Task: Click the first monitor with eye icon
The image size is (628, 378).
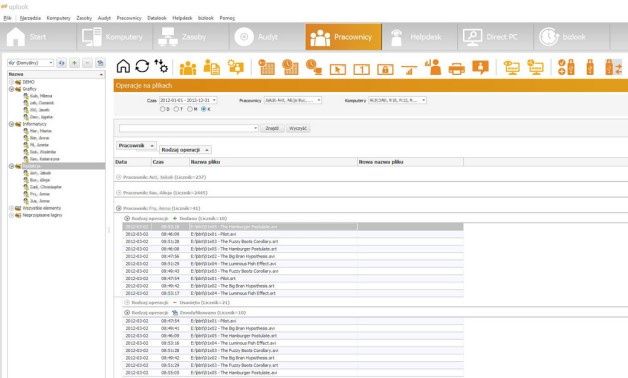Action: click(x=511, y=67)
